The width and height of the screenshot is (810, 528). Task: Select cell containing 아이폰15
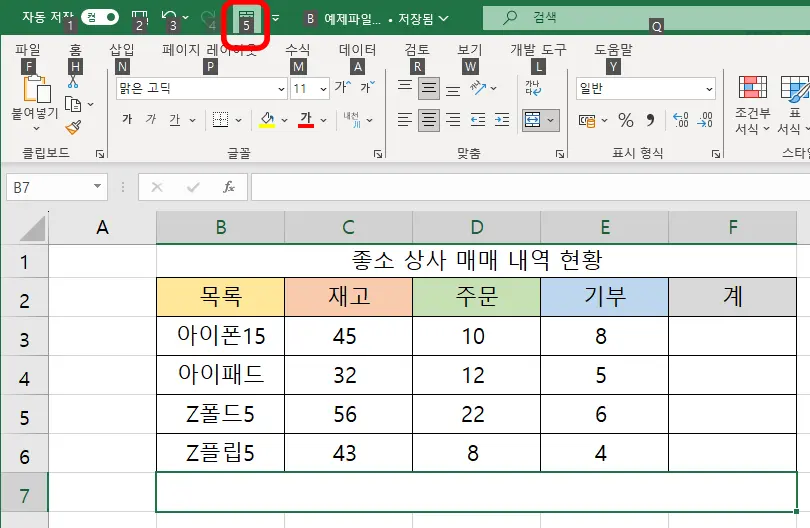(x=221, y=336)
